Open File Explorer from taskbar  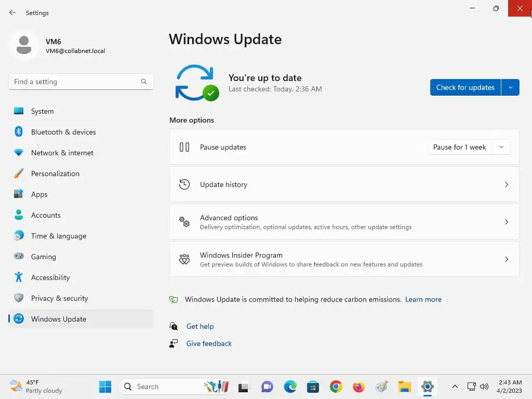pyautogui.click(x=405, y=387)
